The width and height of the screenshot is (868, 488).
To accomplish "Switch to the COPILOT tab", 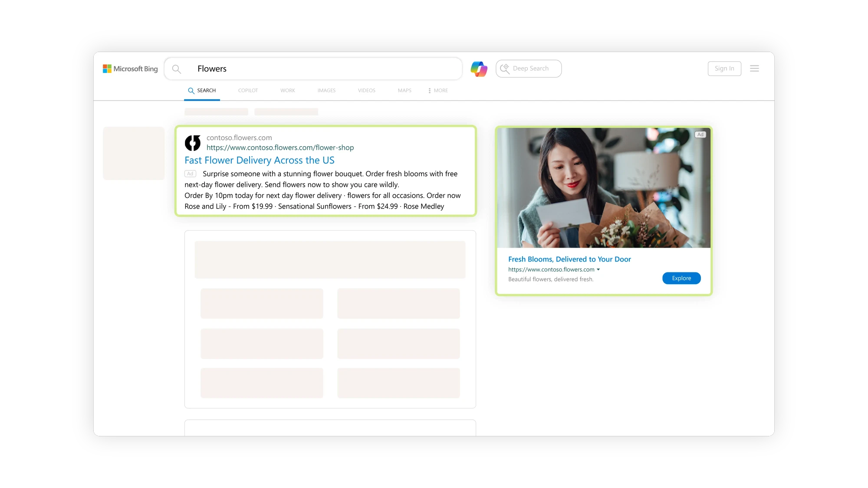I will pos(248,90).
